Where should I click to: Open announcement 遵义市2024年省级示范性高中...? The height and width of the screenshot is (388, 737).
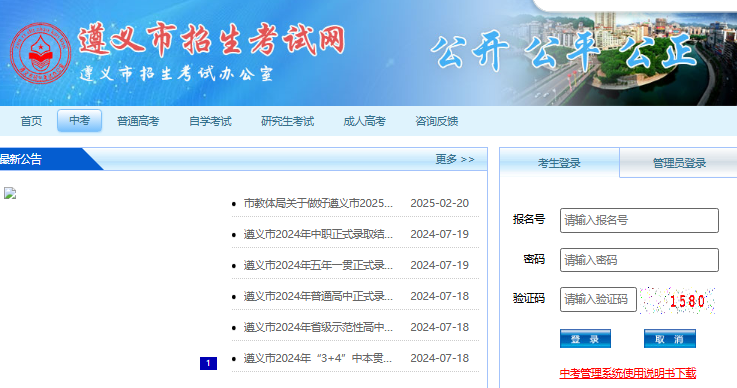point(318,327)
